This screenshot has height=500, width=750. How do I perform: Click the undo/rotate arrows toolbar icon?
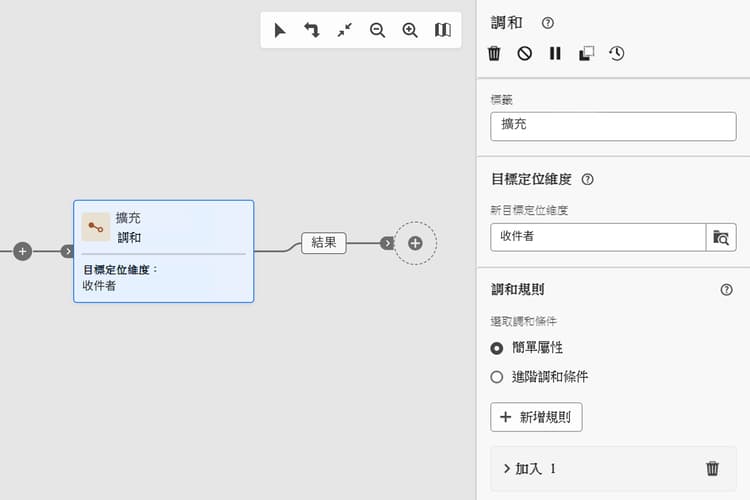tap(312, 30)
